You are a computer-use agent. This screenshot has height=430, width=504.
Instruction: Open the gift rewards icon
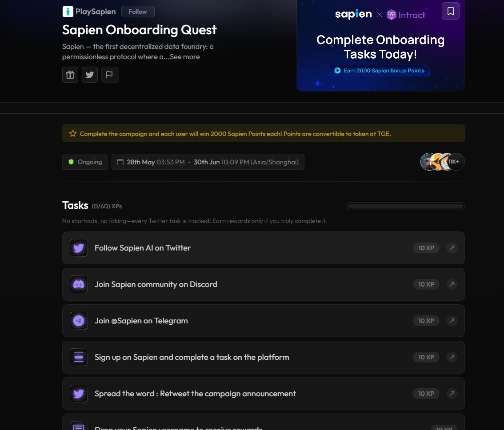(70, 75)
